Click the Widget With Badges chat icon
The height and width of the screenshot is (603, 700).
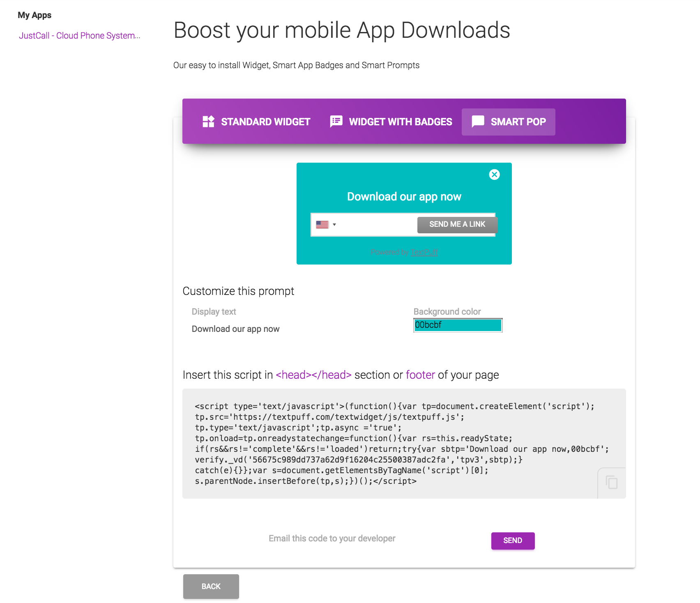click(336, 122)
